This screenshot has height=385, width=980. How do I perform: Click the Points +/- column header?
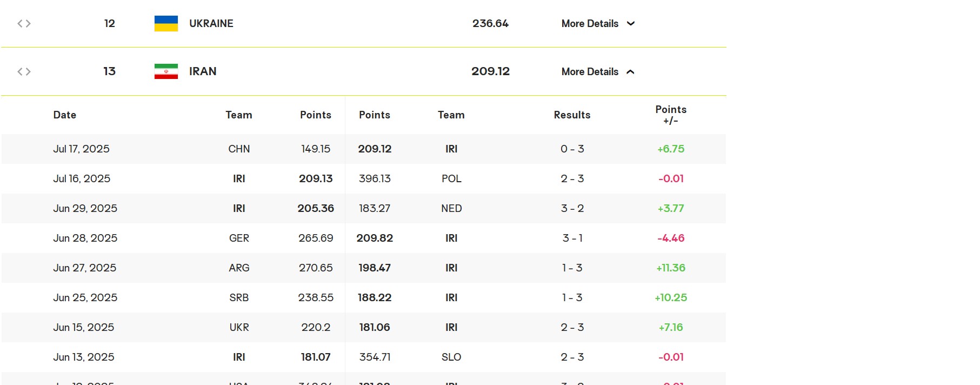(x=671, y=115)
